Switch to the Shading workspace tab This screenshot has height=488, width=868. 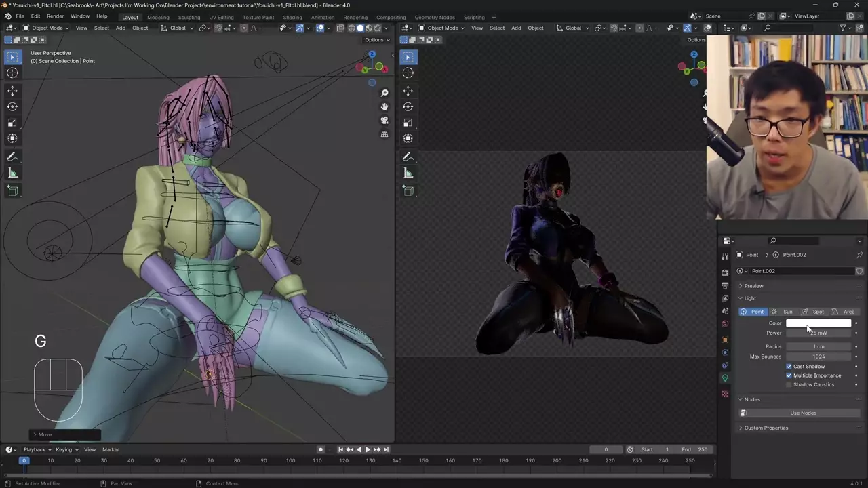[292, 17]
